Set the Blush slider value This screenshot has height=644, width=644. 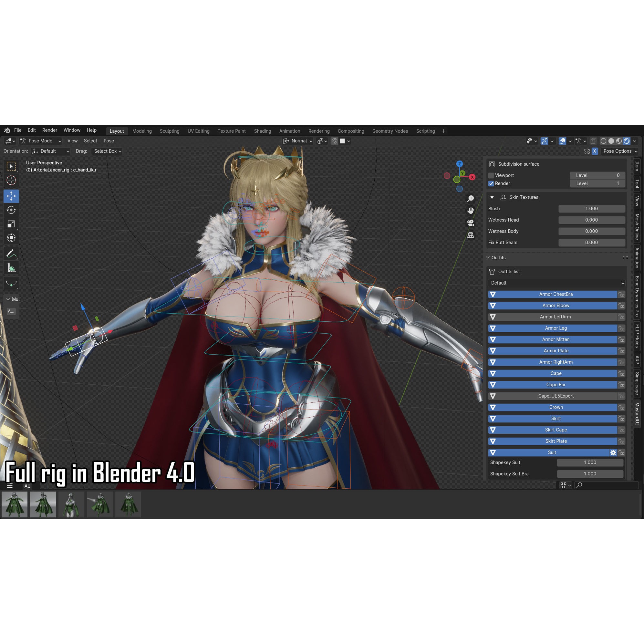coord(592,208)
